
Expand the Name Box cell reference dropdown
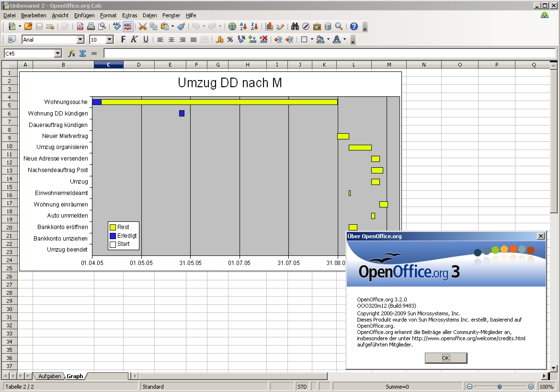click(58, 54)
